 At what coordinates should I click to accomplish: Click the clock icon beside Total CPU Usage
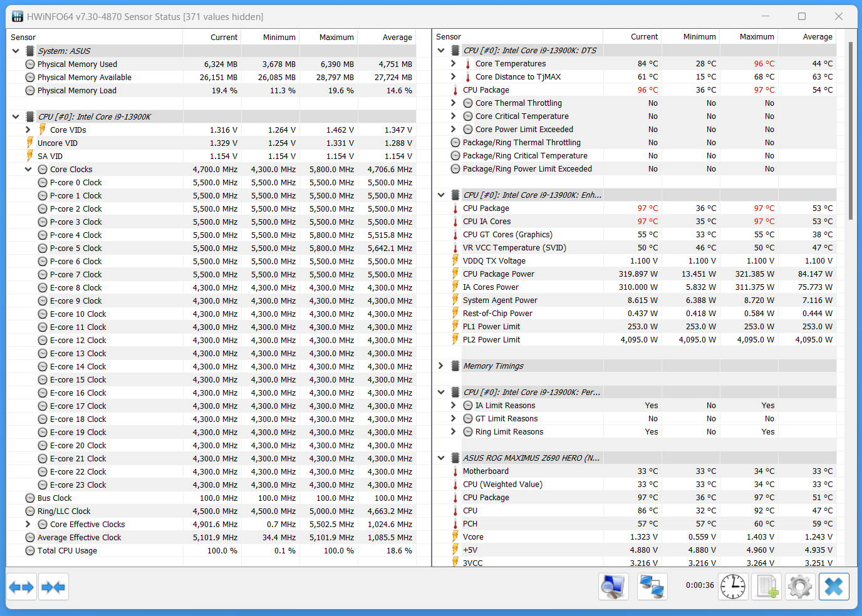29,551
